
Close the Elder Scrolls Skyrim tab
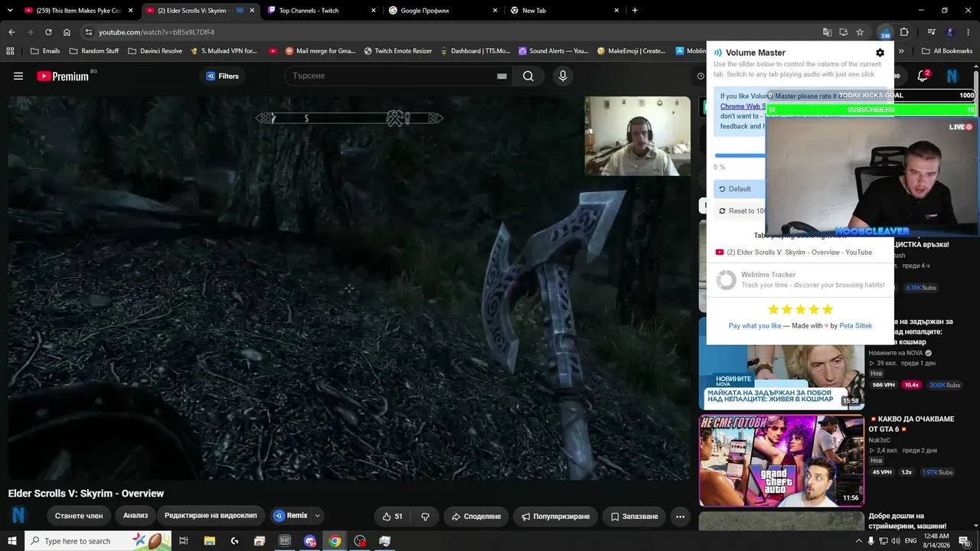coord(252,11)
